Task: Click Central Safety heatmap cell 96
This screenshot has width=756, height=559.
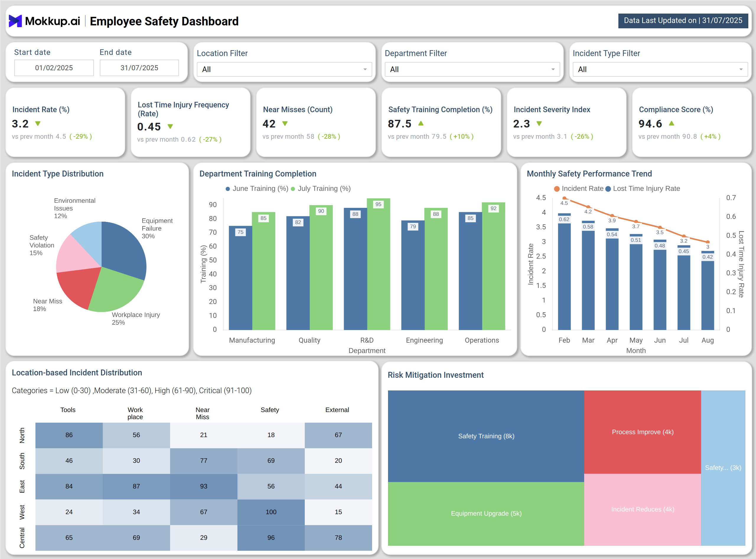Action: (271, 538)
